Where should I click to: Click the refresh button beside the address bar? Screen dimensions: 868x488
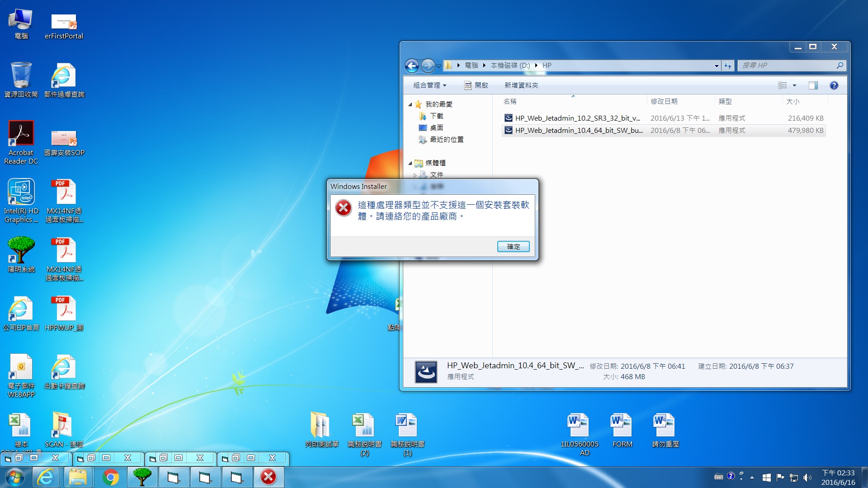[727, 66]
